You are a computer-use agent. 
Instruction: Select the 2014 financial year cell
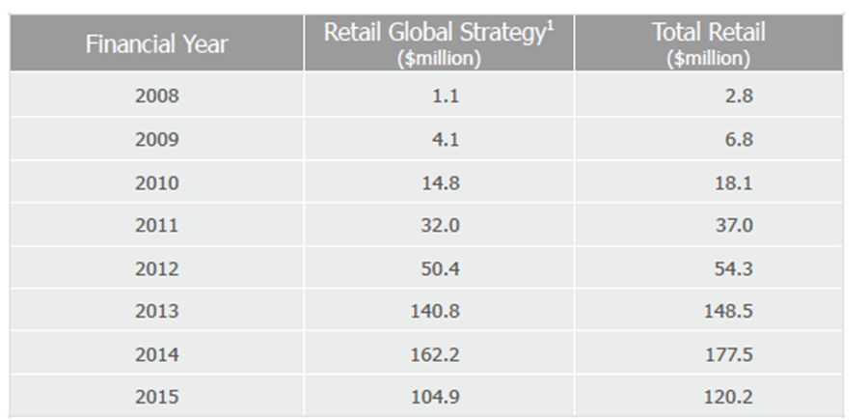tap(156, 354)
